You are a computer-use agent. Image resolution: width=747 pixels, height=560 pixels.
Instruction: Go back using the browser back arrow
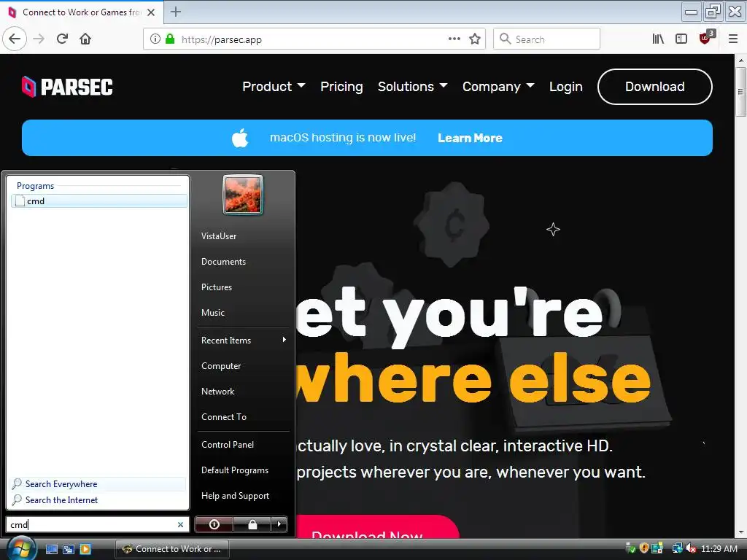15,39
